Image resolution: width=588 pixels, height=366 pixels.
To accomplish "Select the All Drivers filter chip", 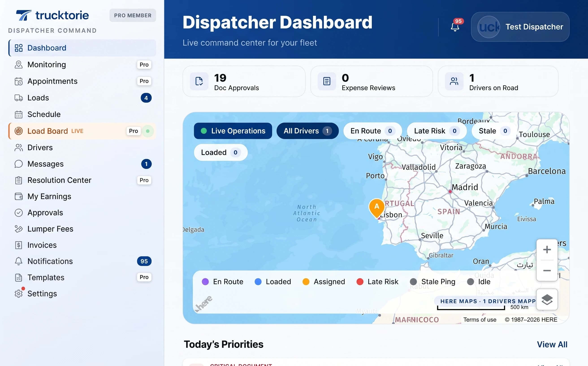I will tap(307, 131).
